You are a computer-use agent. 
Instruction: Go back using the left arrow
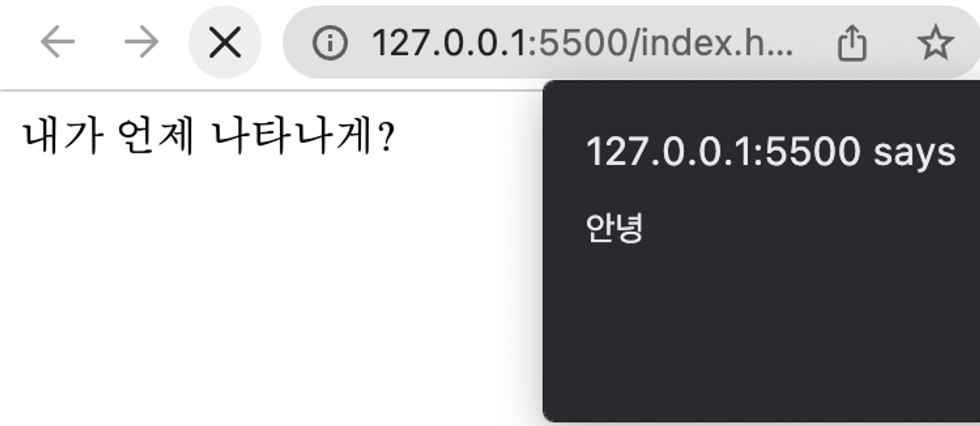tap(57, 43)
